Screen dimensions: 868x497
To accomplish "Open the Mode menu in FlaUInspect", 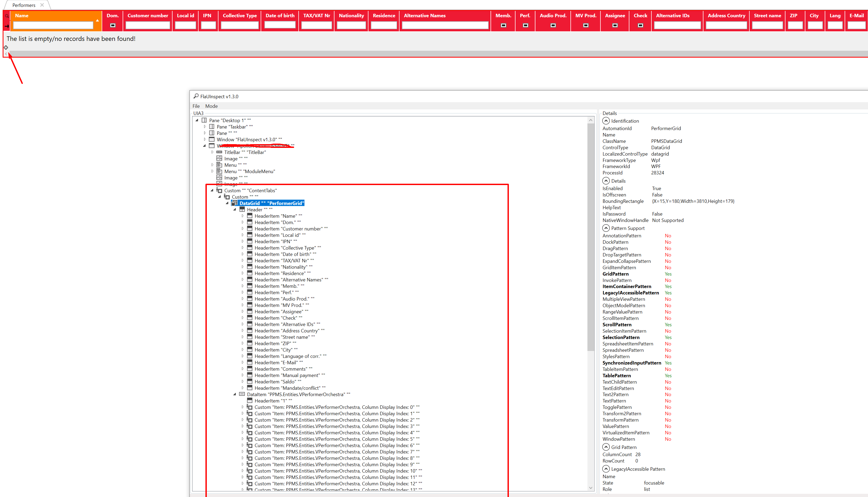I will (x=211, y=106).
